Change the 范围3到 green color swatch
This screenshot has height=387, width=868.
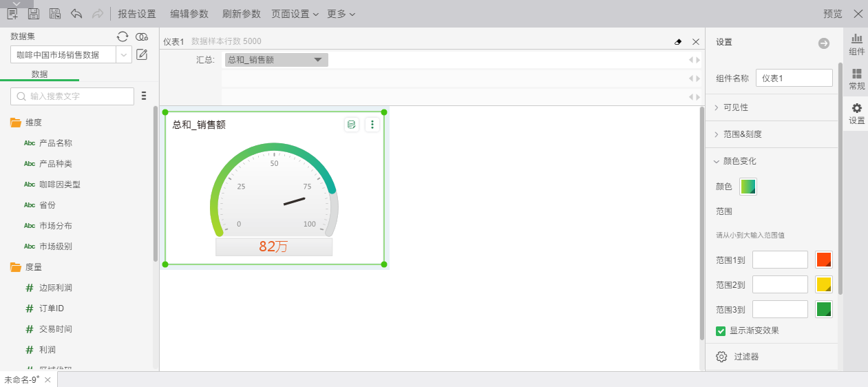coord(824,309)
